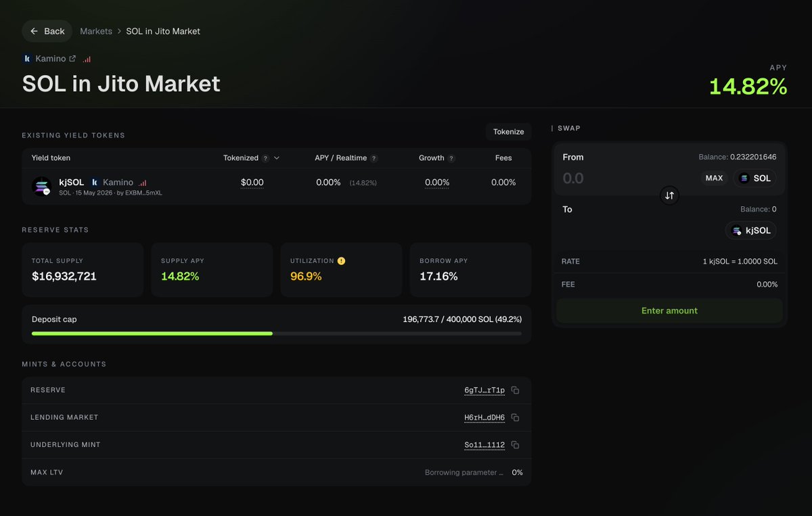Swap direction with the arrows icon
Screen dimensions: 812x516
669,195
